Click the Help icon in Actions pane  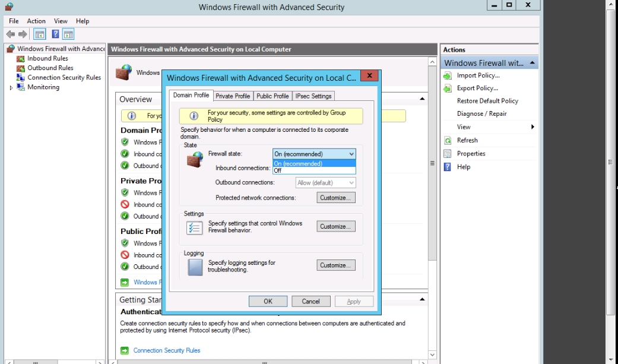coord(448,167)
